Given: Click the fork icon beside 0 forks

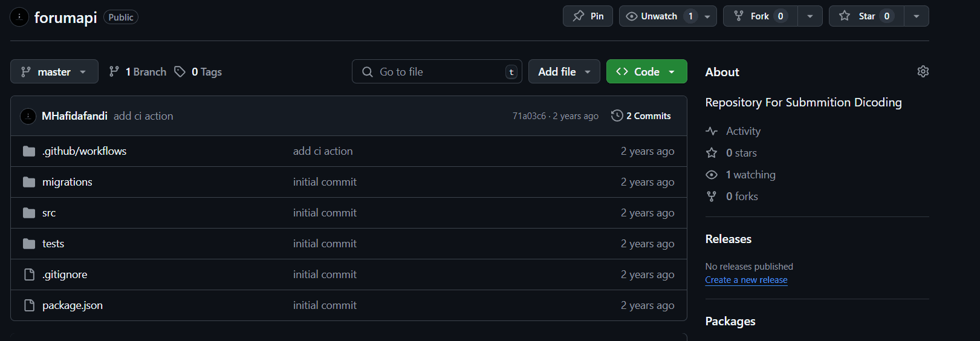Looking at the screenshot, I should pyautogui.click(x=712, y=196).
